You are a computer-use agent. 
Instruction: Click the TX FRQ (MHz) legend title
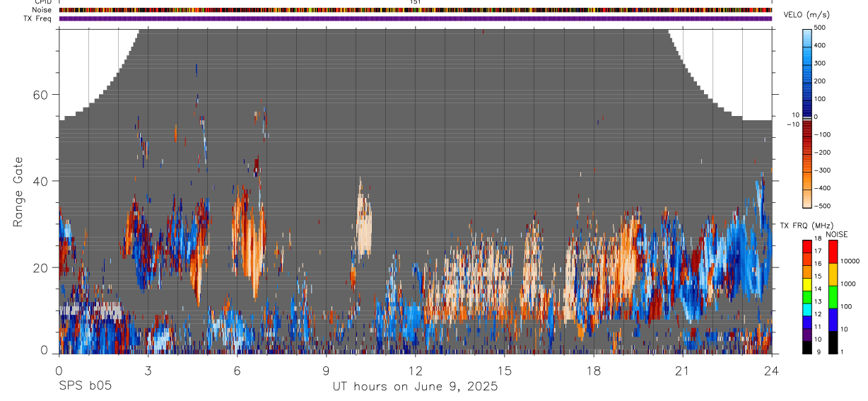pyautogui.click(x=807, y=225)
